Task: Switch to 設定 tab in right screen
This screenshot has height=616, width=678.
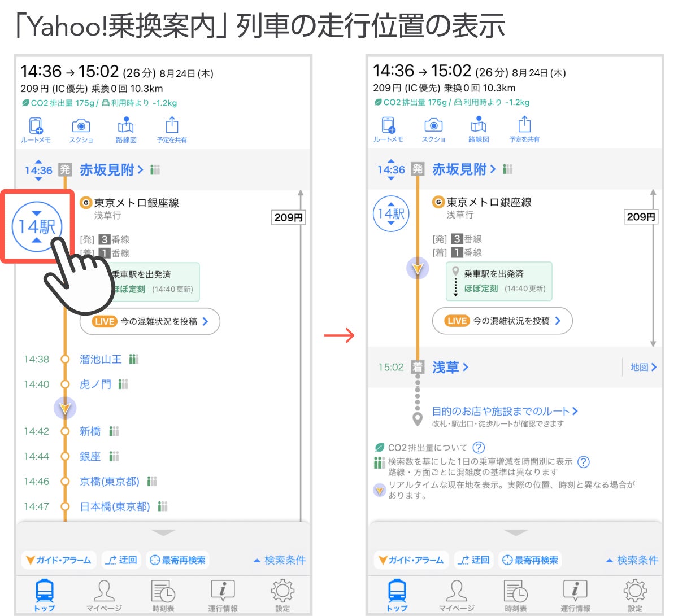Action: [635, 595]
